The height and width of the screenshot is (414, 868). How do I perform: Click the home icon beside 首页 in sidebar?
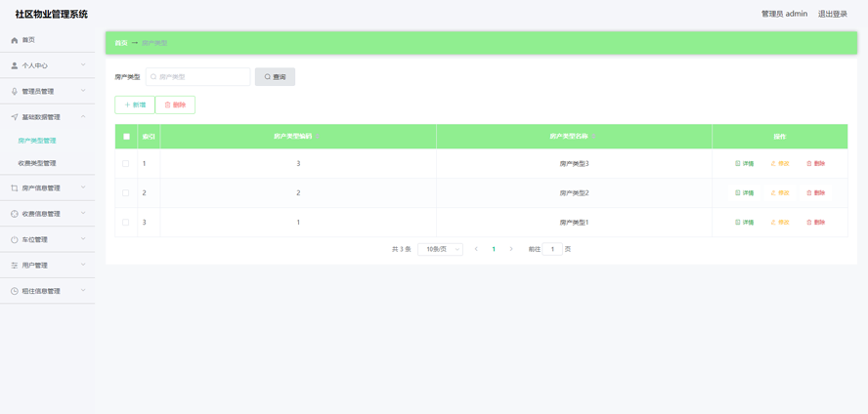15,40
